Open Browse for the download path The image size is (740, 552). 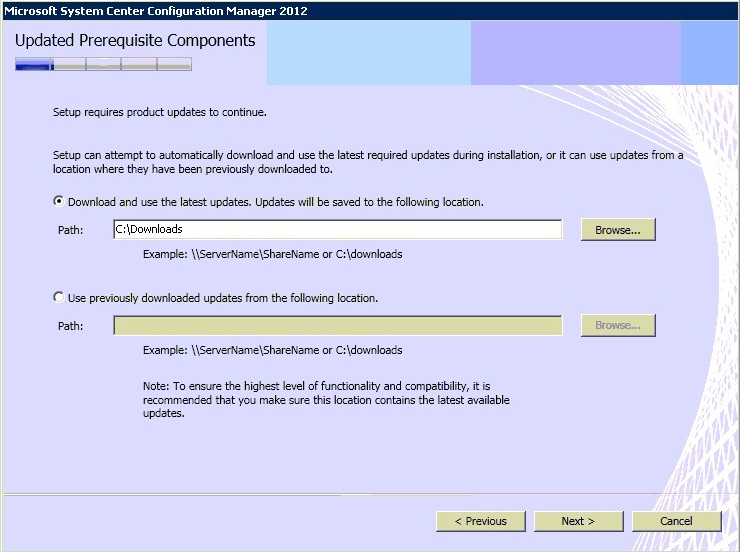click(618, 230)
